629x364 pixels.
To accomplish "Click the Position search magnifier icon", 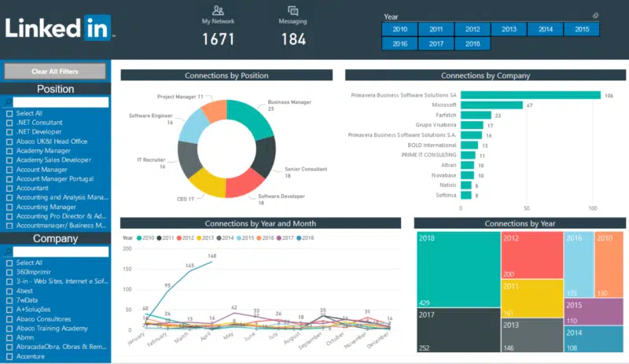I will 9,102.
